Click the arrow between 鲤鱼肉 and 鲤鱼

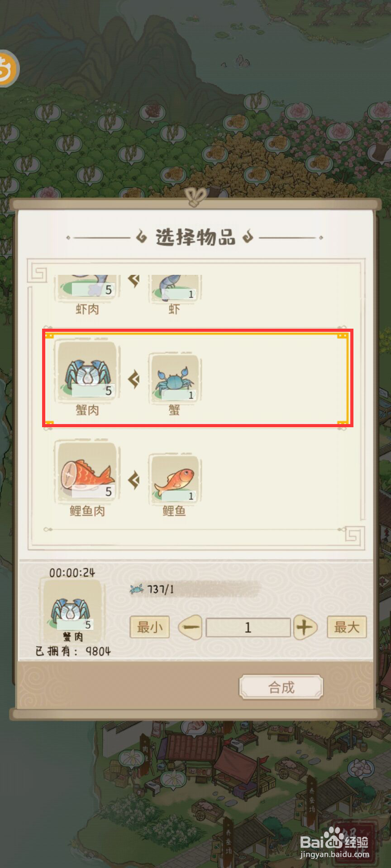[134, 480]
